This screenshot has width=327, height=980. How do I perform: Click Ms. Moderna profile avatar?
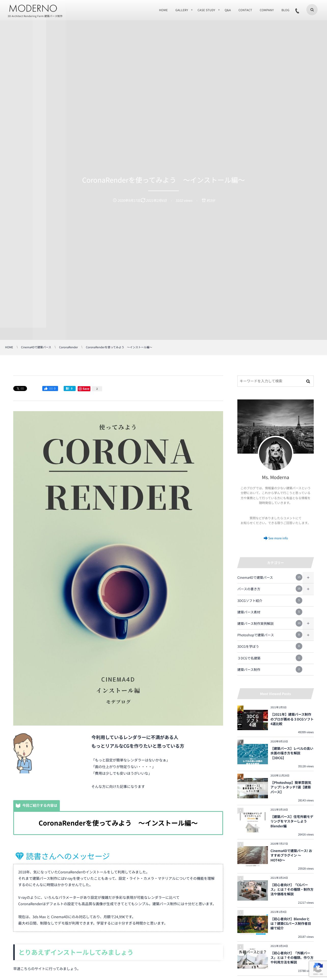click(275, 453)
